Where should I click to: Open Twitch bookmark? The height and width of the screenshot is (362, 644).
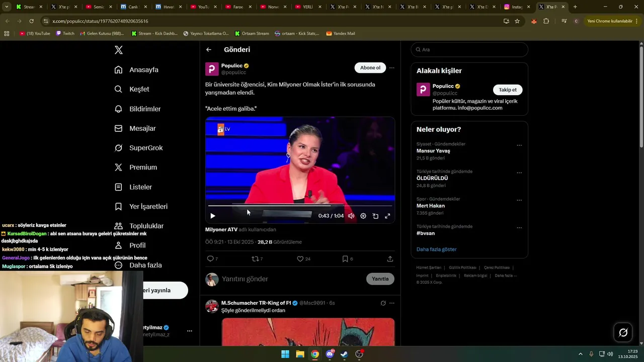[x=65, y=34]
